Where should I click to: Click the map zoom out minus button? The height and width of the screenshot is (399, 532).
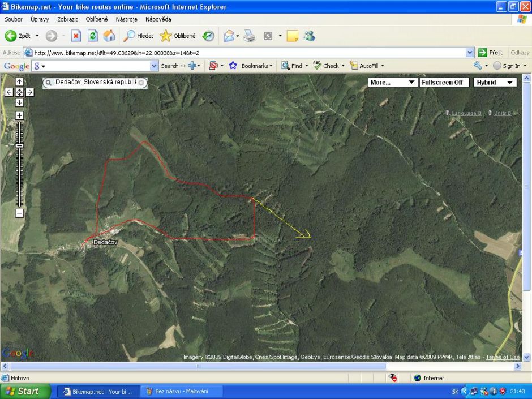(19, 213)
